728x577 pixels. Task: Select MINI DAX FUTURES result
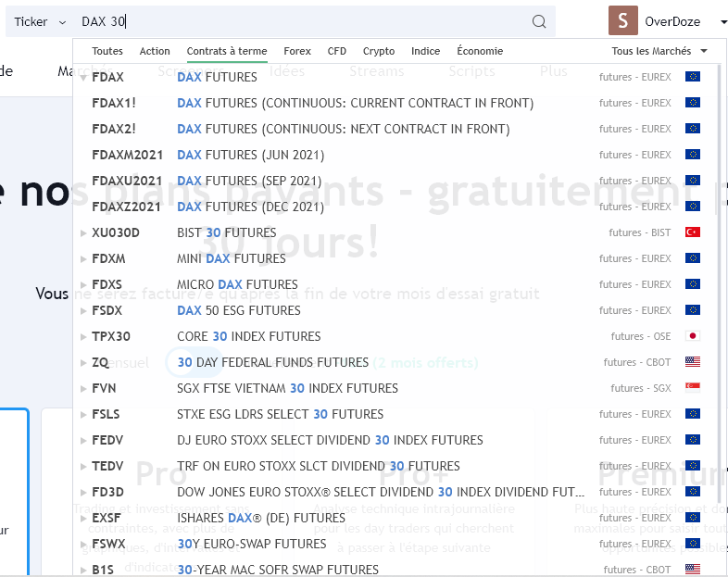pyautogui.click(x=395, y=259)
